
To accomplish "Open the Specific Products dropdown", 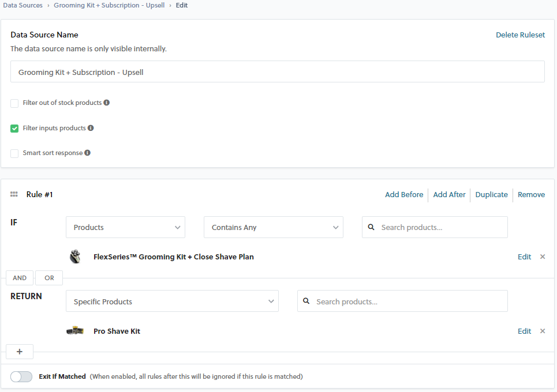I will [x=172, y=301].
